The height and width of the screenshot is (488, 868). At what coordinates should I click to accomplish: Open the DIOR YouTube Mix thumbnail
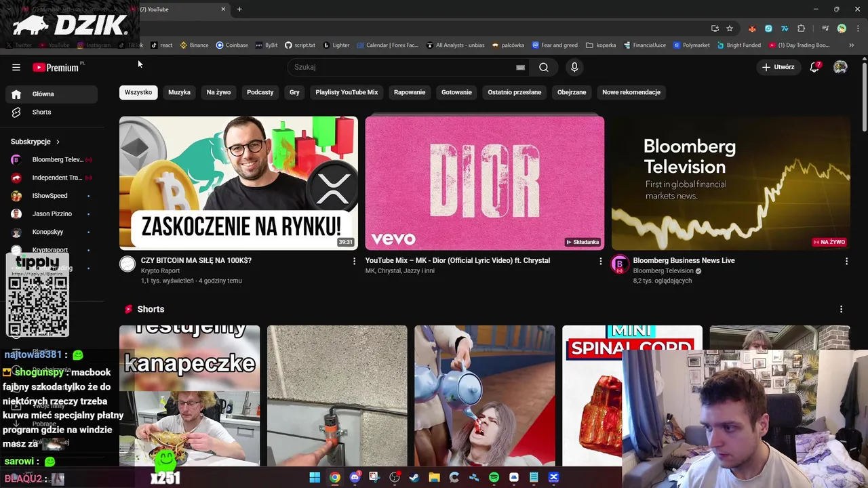click(485, 183)
